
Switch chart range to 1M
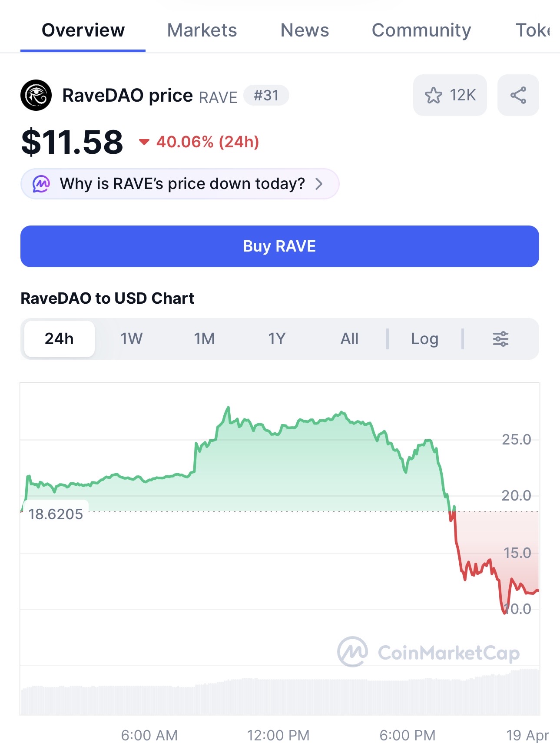tap(204, 338)
